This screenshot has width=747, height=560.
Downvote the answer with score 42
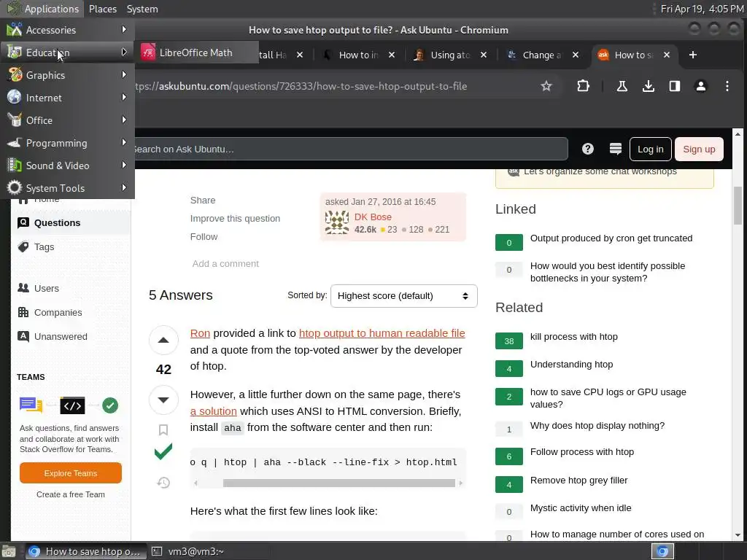click(x=163, y=400)
